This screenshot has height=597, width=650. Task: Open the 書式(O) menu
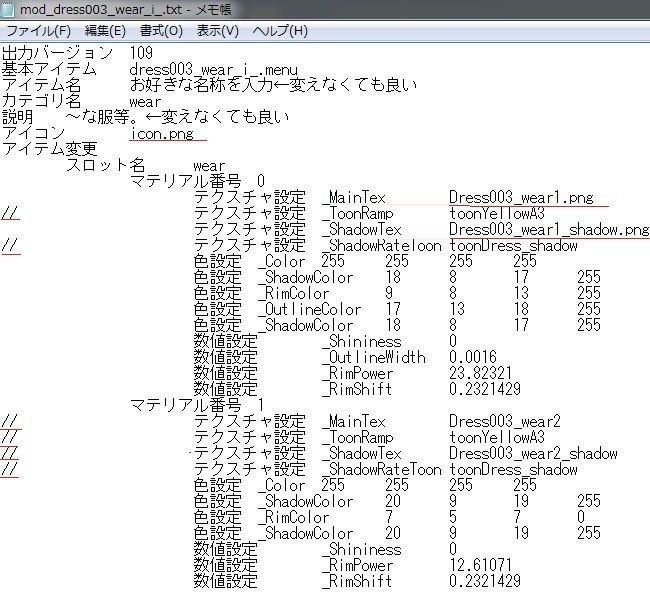(161, 31)
